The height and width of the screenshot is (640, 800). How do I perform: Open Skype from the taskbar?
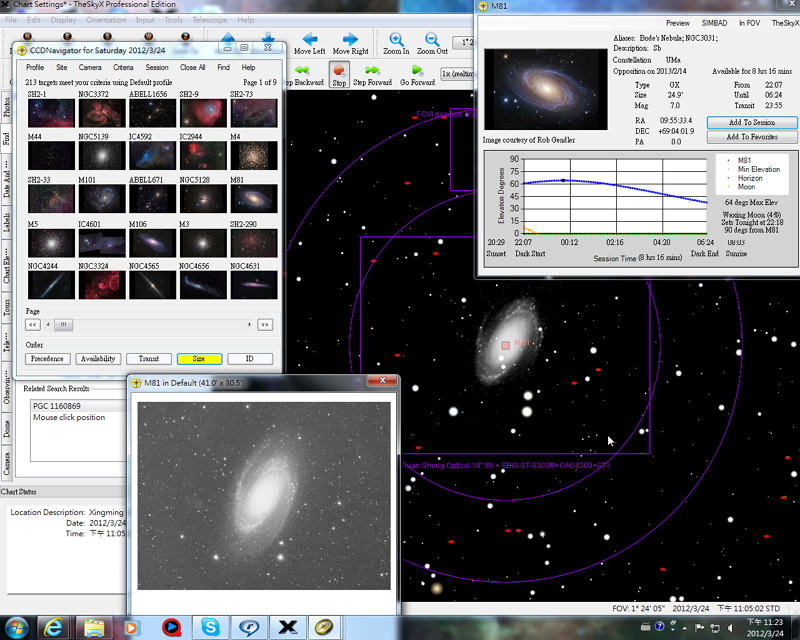(210, 627)
